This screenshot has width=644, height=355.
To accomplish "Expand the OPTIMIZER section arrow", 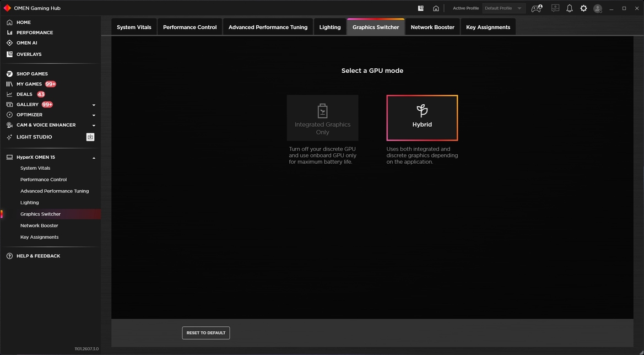I will [x=94, y=115].
